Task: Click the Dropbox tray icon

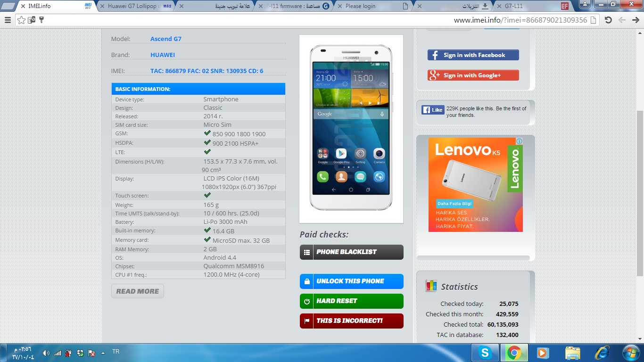Action: pos(80,353)
